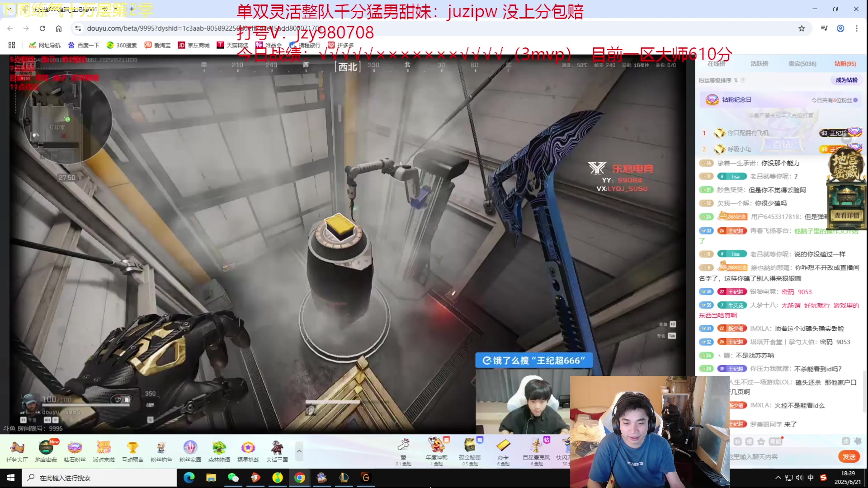Focus the Windows taskbar search box
The height and width of the screenshot is (488, 868).
99,478
